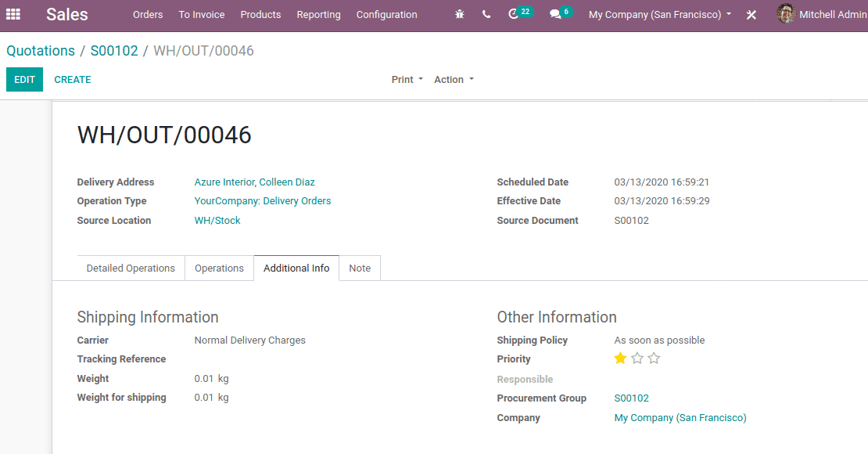Click WH/OUT/00046 breadcrumb text
This screenshot has width=868, height=454.
click(204, 50)
